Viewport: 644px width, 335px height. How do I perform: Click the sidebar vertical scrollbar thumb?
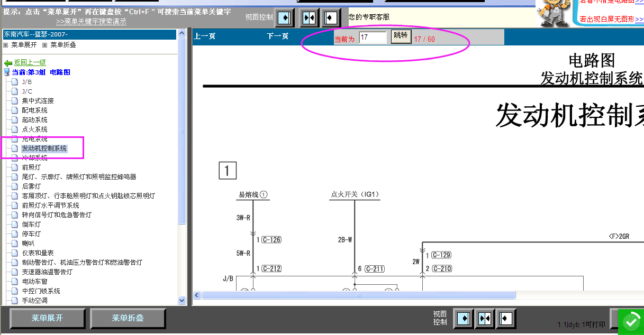[x=182, y=131]
